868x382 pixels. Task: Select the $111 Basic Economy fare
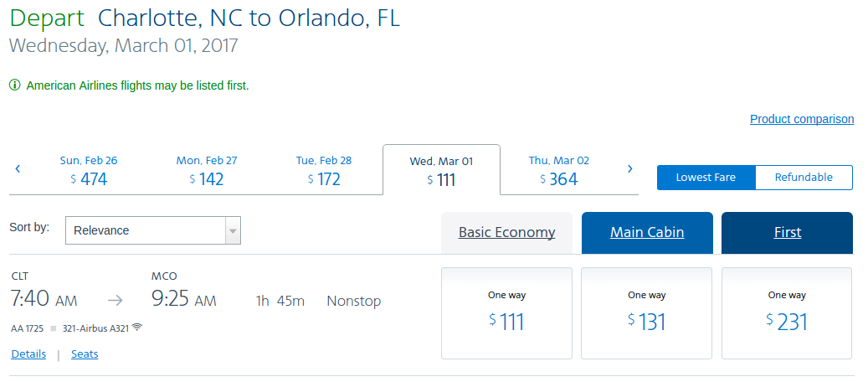[506, 313]
